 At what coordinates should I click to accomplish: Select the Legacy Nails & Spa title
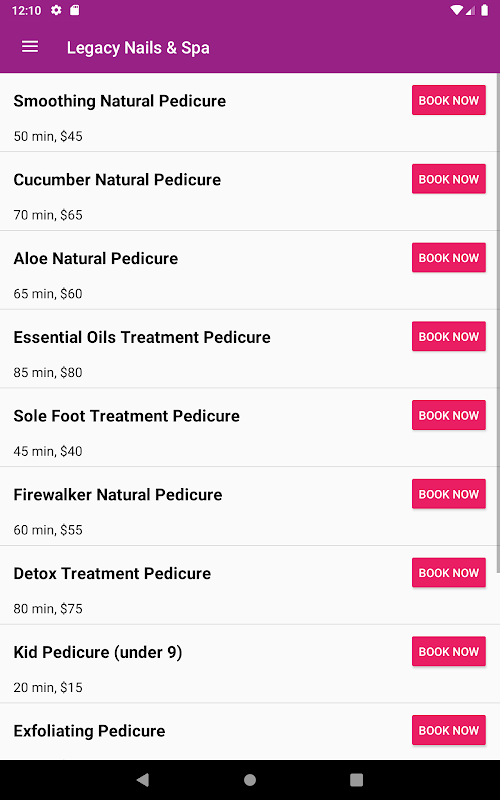pos(138,48)
